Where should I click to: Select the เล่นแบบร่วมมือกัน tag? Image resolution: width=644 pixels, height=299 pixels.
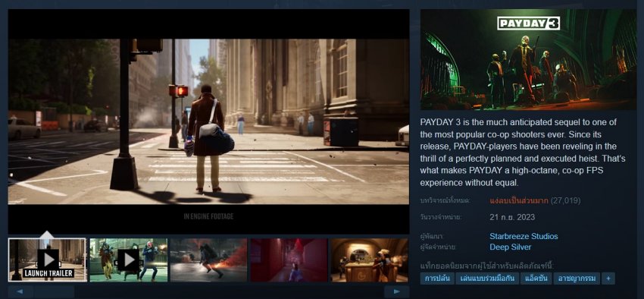(x=487, y=279)
